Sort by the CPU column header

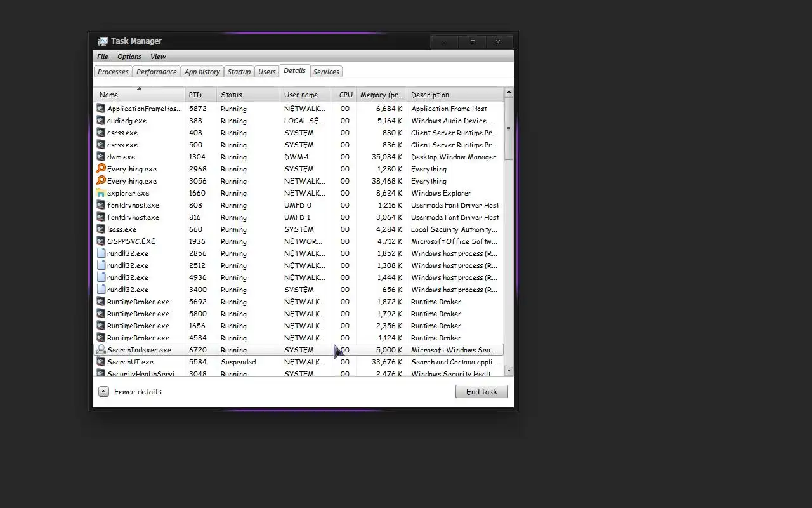[x=344, y=95]
